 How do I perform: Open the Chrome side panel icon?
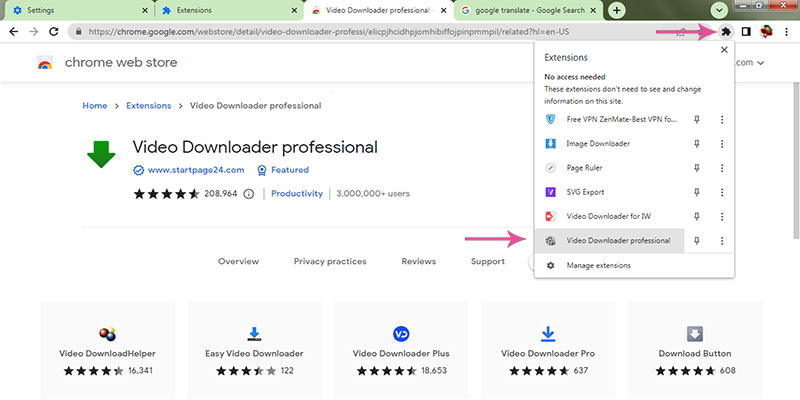click(745, 32)
